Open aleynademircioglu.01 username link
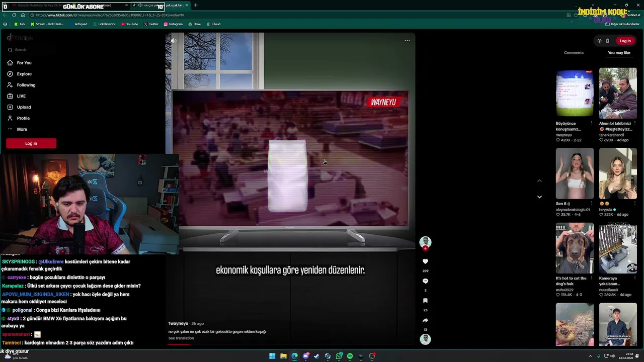Screen dimensions: 644x362 pyautogui.click(x=573, y=210)
